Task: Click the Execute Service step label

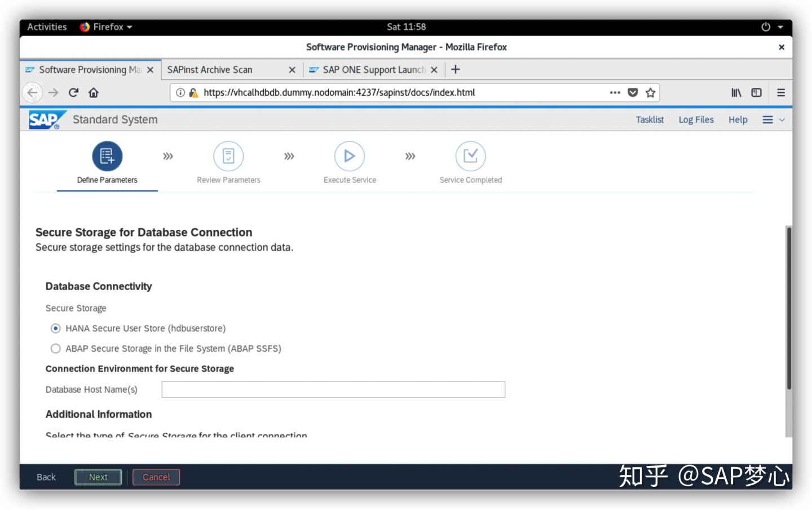Action: tap(350, 180)
